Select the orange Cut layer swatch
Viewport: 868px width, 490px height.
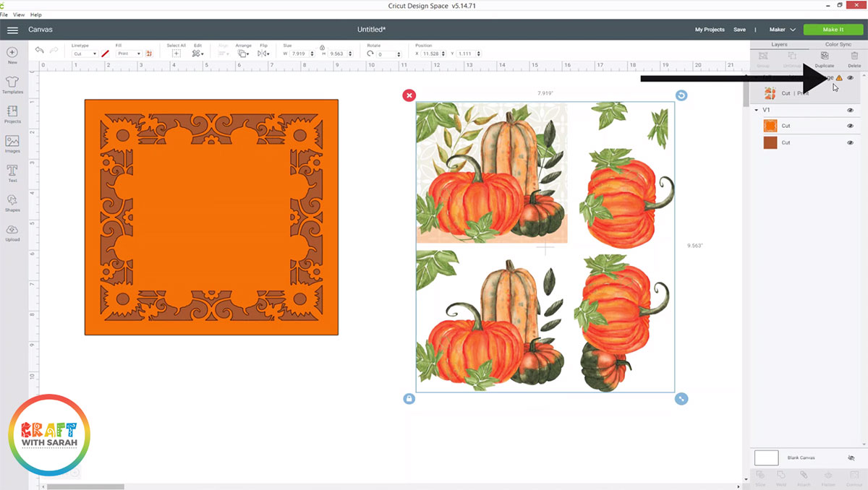click(770, 126)
